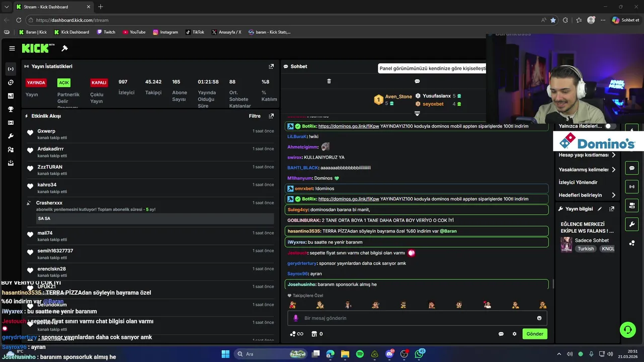Open the hamburger menu next to the Kick logo

pyautogui.click(x=12, y=48)
